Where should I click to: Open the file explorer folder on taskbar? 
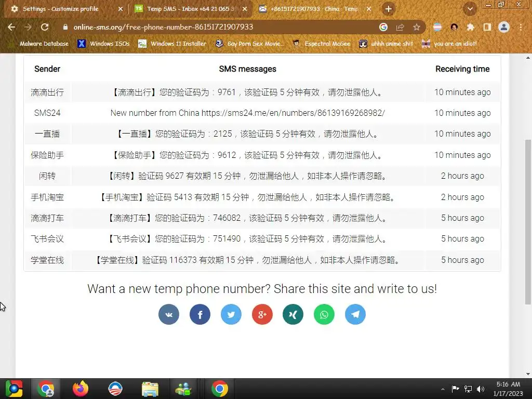tap(150, 389)
